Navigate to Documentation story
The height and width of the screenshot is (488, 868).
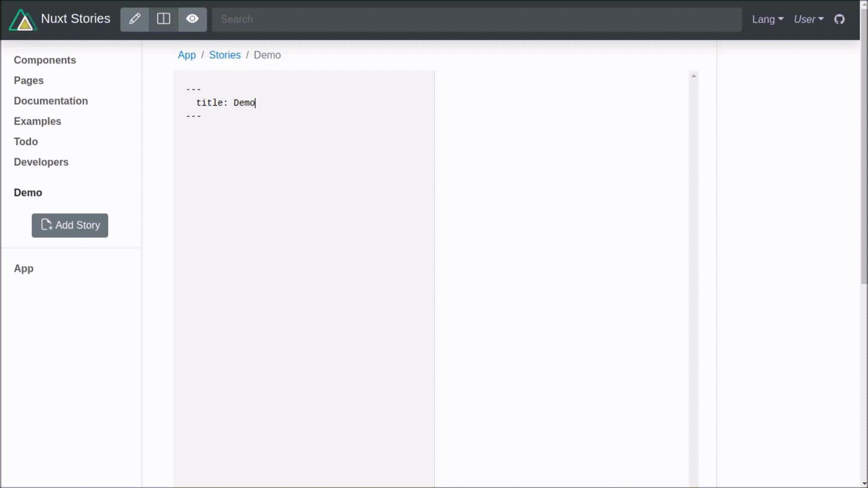click(x=51, y=101)
